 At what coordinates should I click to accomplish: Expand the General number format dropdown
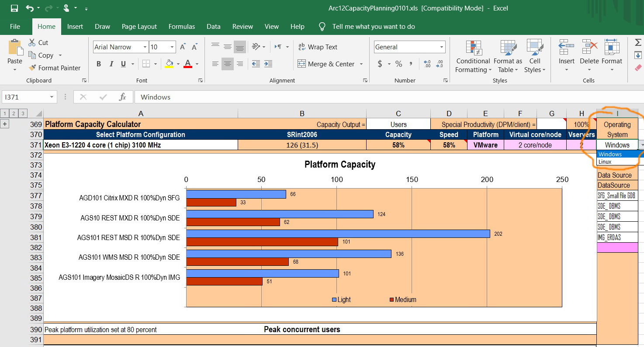(x=441, y=47)
